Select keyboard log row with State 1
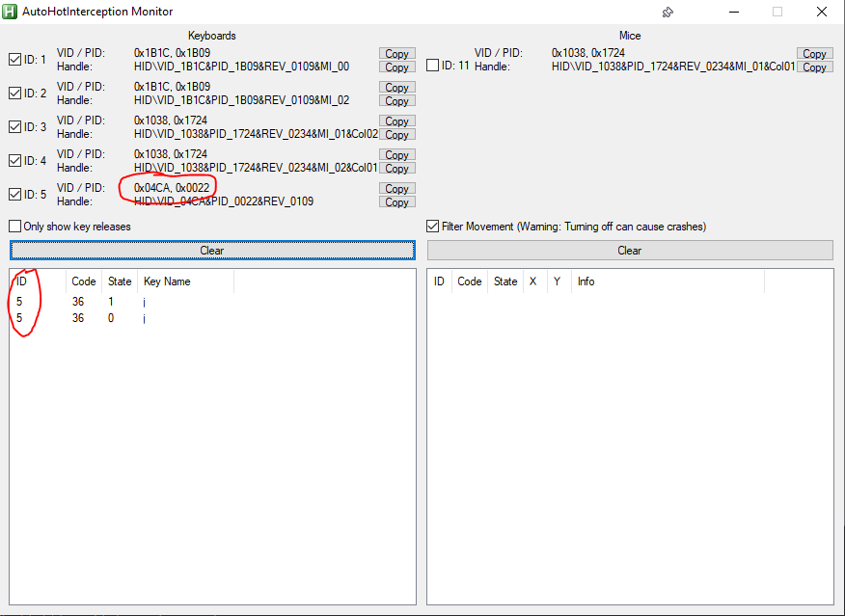The height and width of the screenshot is (616, 845). [x=212, y=302]
